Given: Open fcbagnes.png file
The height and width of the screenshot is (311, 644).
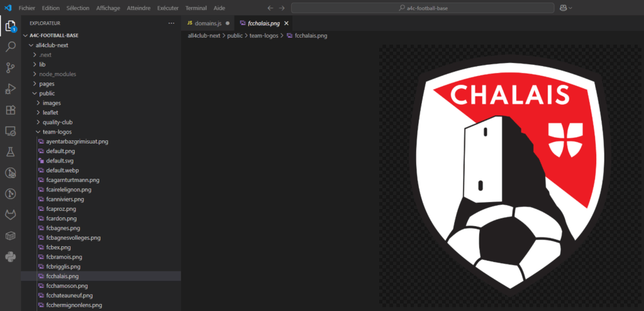Looking at the screenshot, I should click(63, 228).
